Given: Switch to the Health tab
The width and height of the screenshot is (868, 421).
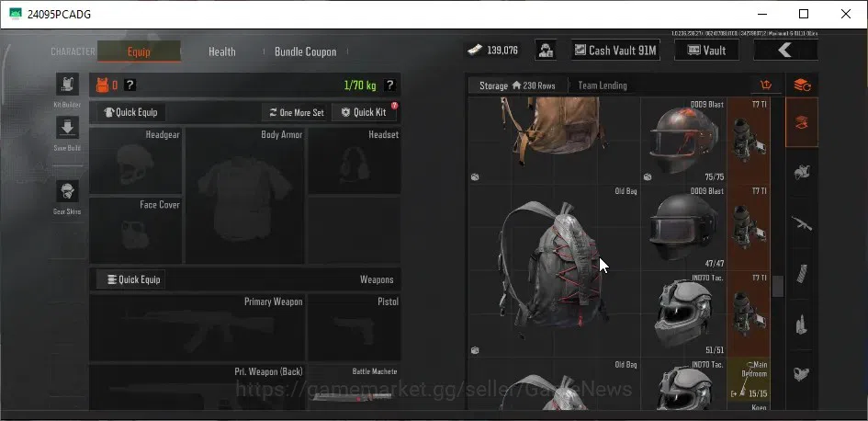Looking at the screenshot, I should (222, 51).
